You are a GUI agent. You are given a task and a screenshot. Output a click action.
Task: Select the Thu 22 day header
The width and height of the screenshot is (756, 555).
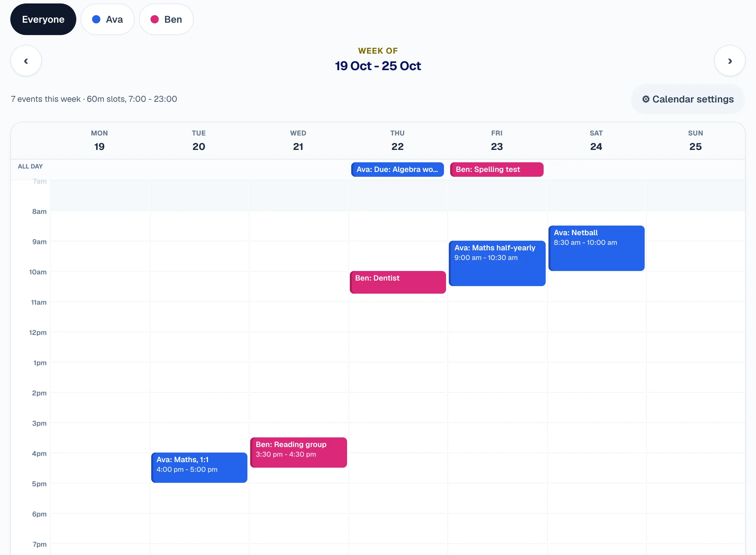397,141
